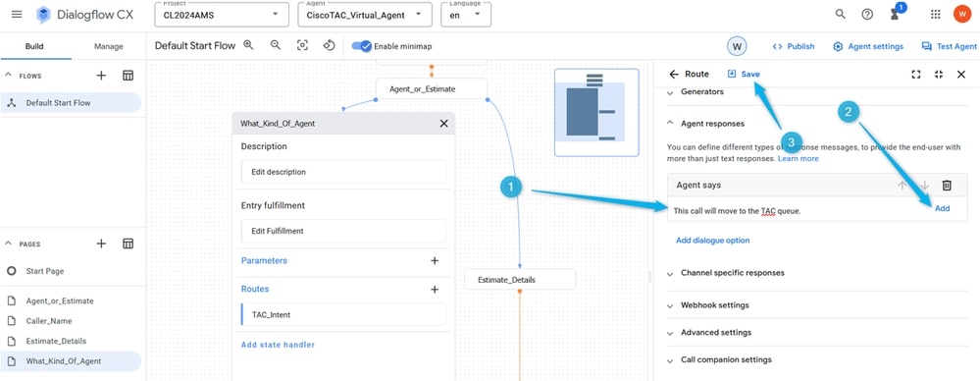Expand the Webhook settings section
The image size is (980, 381).
click(714, 305)
